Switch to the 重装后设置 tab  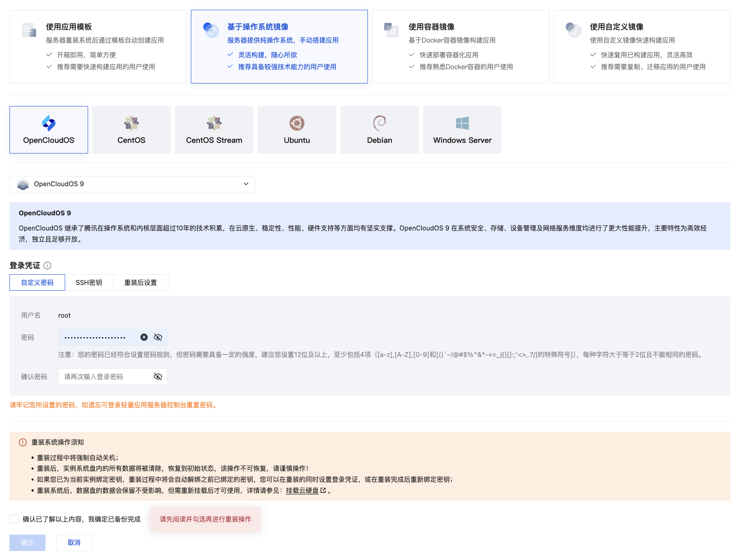point(141,282)
